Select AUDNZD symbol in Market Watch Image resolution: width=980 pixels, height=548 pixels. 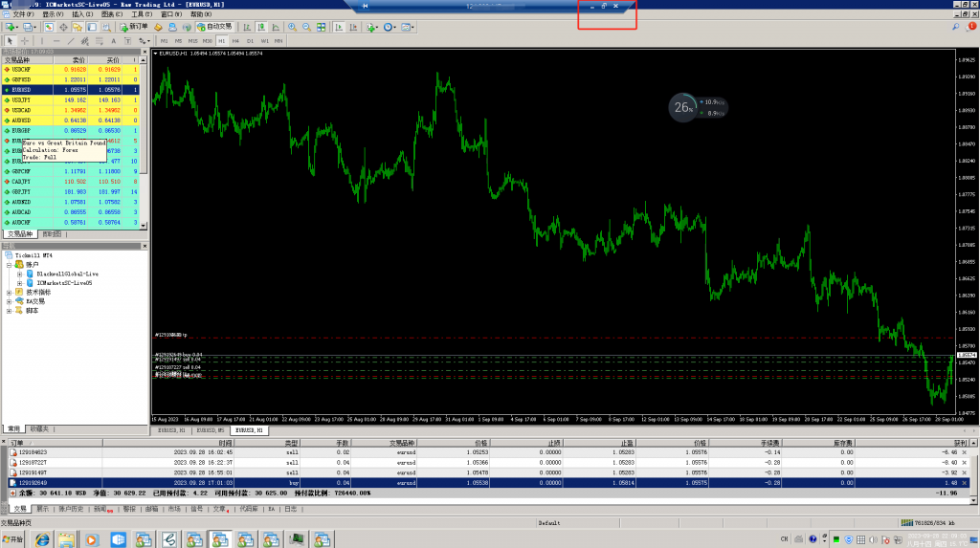tap(21, 202)
